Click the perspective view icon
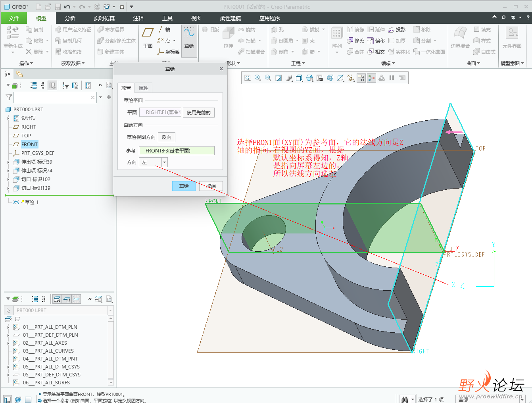Screen dimensions: 532x403 330,78
